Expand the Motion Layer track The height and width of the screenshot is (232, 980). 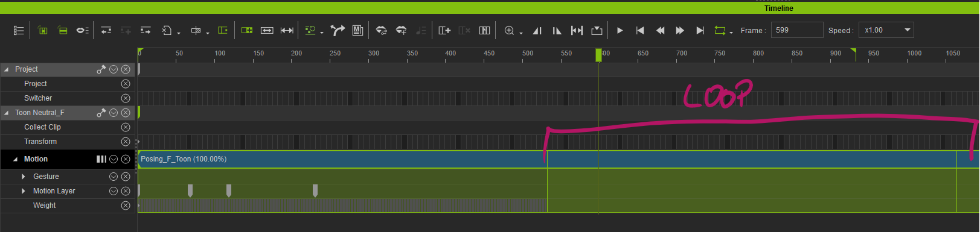[24, 191]
